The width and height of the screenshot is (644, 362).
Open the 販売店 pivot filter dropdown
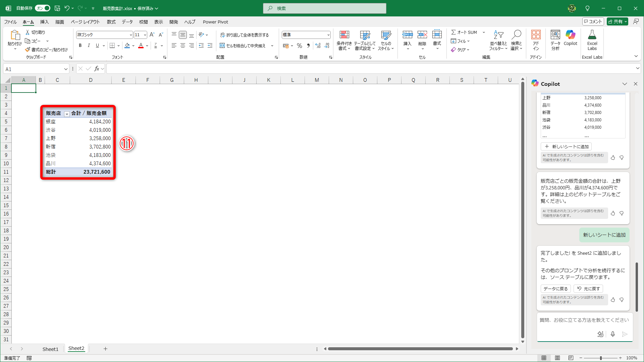tap(67, 114)
